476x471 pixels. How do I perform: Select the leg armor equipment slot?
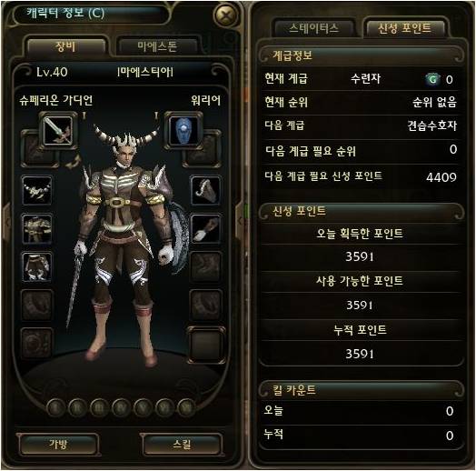point(37,266)
